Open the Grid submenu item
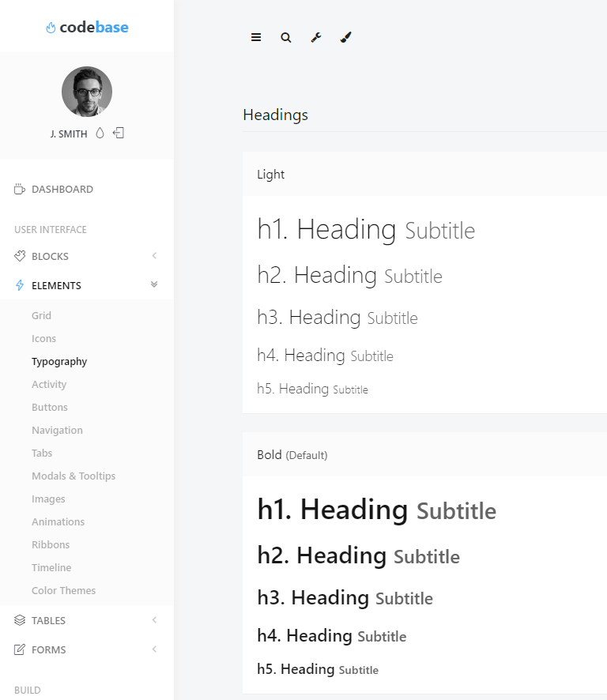Image resolution: width=607 pixels, height=700 pixels. tap(41, 315)
